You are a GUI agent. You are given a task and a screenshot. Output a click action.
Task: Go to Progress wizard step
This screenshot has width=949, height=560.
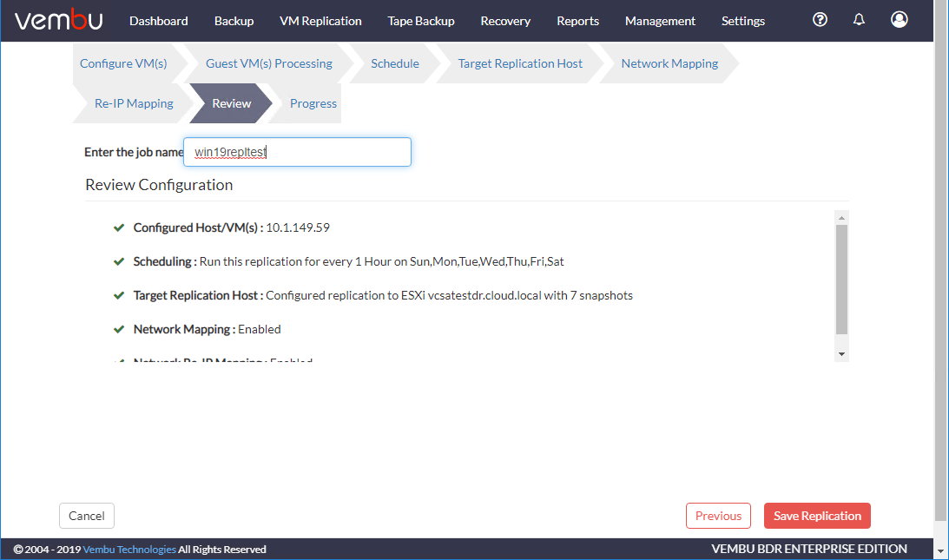click(x=313, y=103)
